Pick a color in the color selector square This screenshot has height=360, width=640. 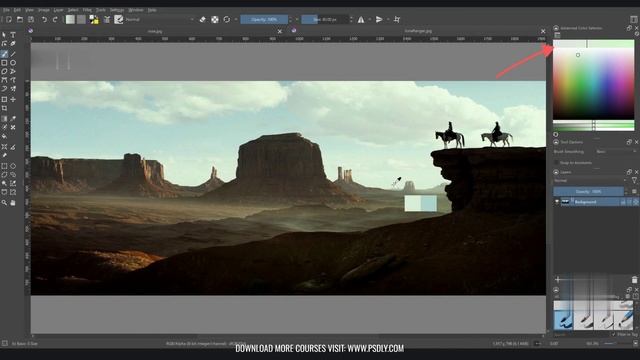[593, 84]
